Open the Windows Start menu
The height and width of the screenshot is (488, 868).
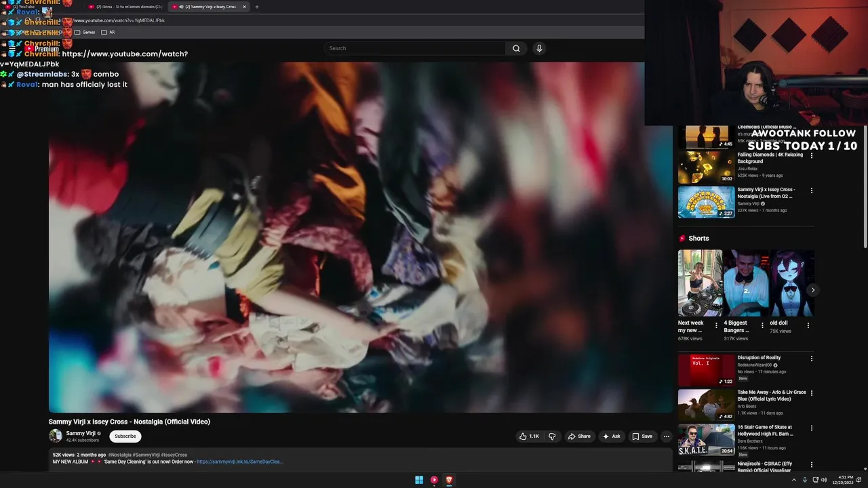pyautogui.click(x=419, y=480)
